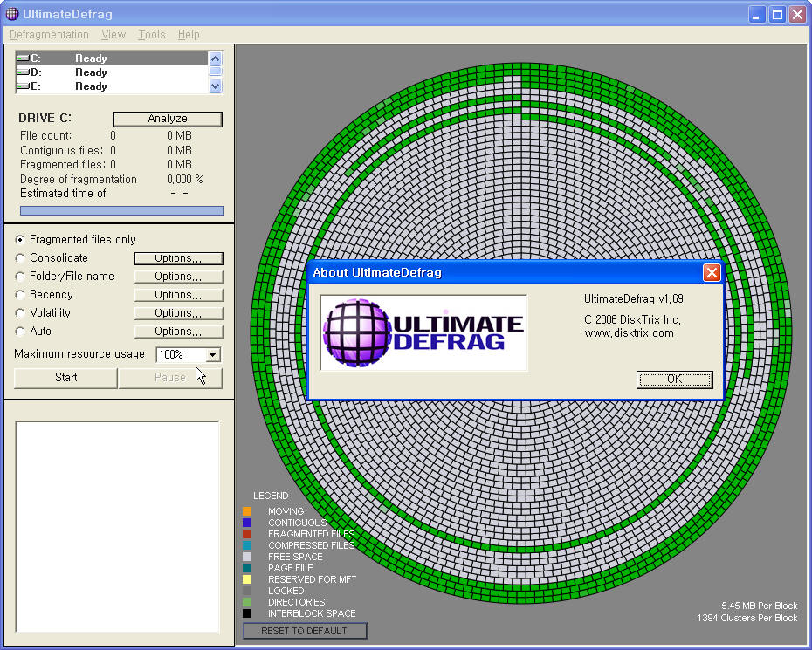This screenshot has height=650, width=812.
Task: Enable the Auto defrag method
Action: 20,332
